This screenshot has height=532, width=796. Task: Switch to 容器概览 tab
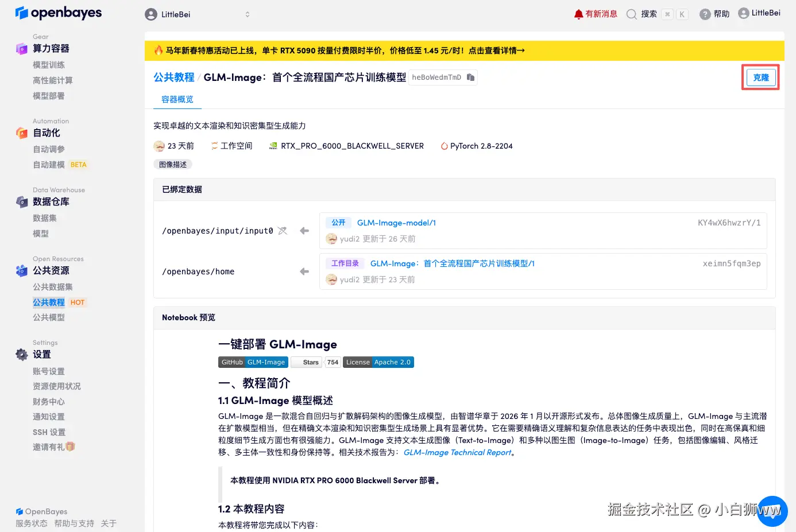pos(177,99)
